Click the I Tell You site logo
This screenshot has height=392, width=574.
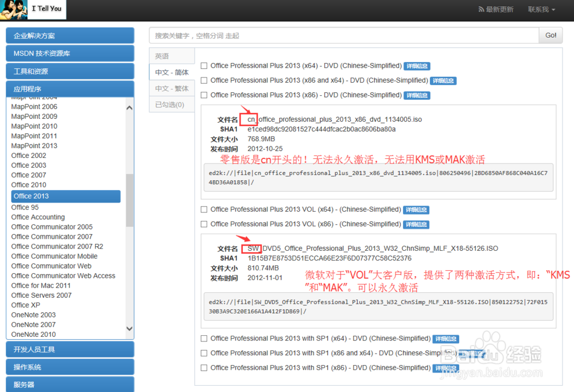click(x=33, y=9)
